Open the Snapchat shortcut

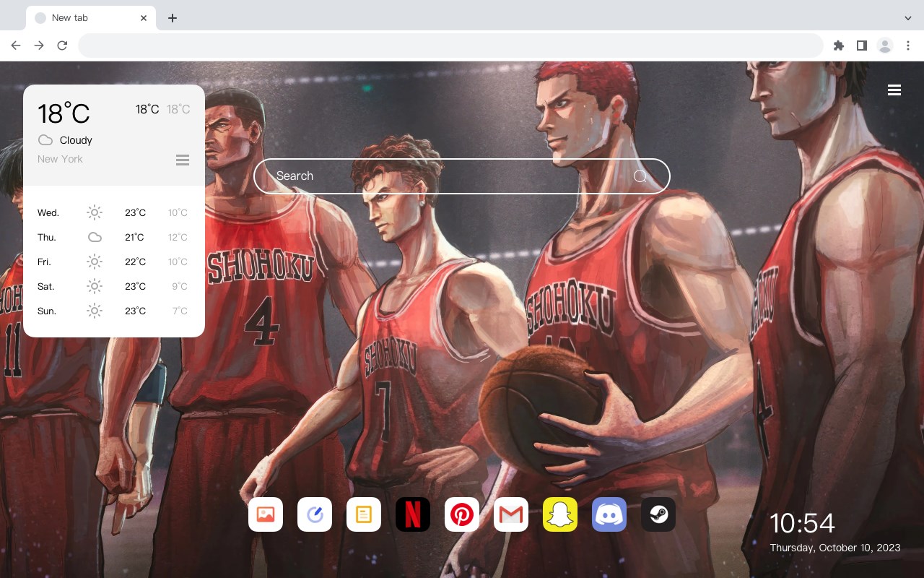coord(560,514)
